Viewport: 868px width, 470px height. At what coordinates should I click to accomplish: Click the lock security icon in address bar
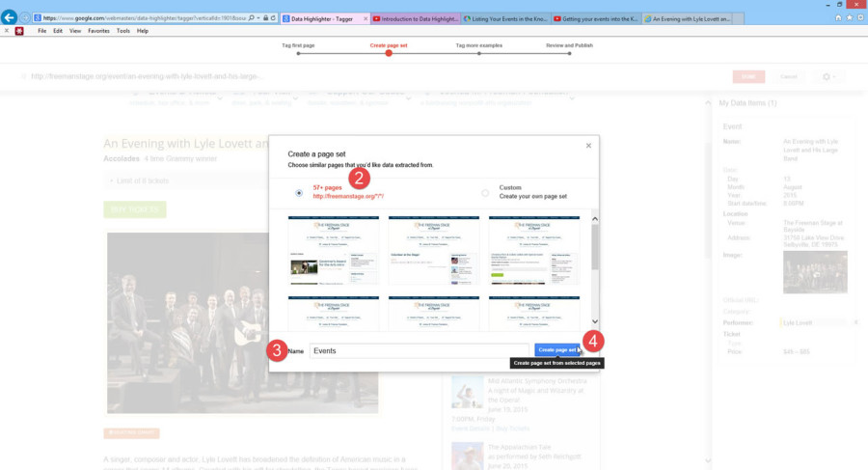pyautogui.click(x=266, y=17)
